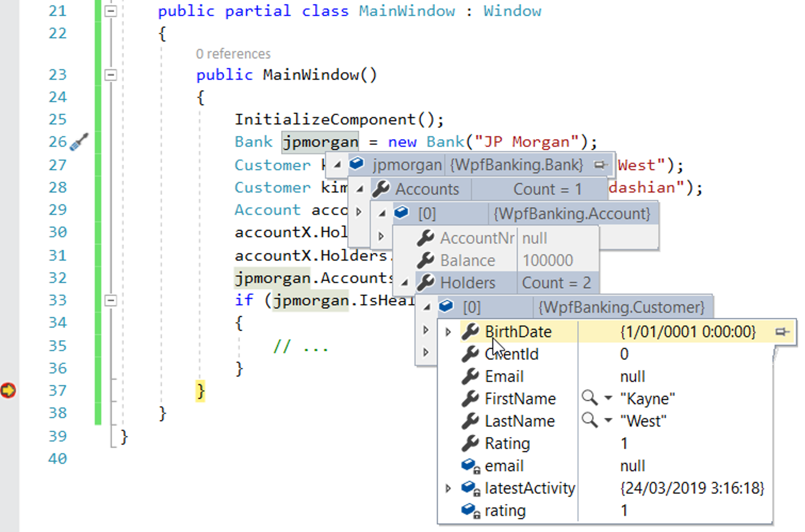Click the Balance value 100000
Viewport: 805px width, 532px height.
(x=548, y=261)
